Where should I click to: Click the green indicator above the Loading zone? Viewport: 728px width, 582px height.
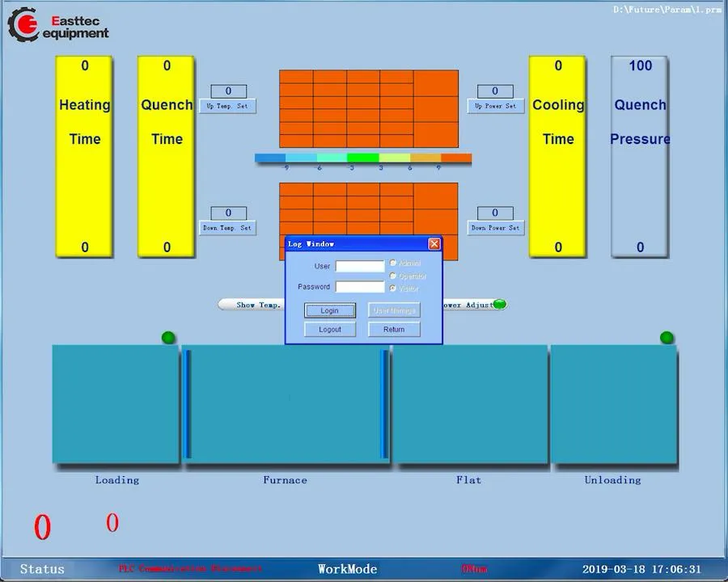click(168, 337)
